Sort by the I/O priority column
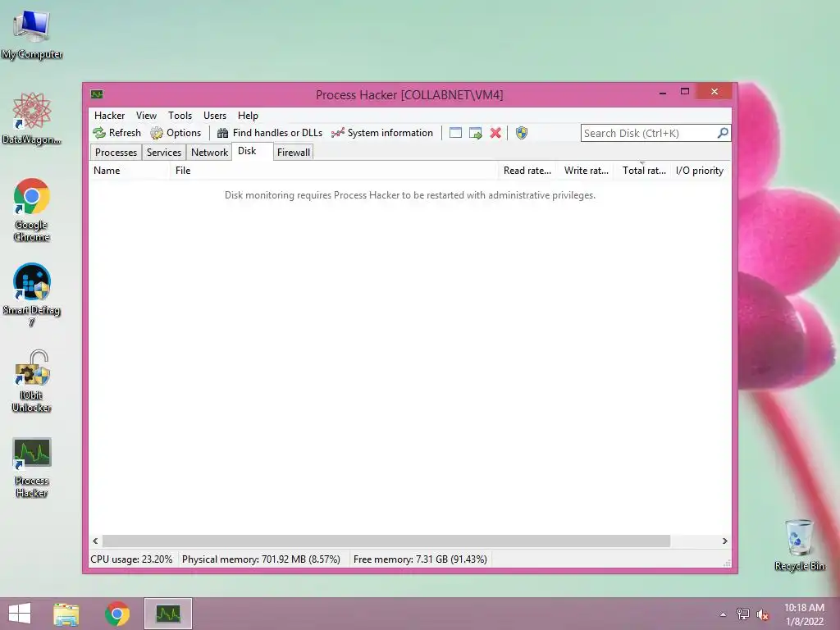Image resolution: width=840 pixels, height=630 pixels. point(700,171)
